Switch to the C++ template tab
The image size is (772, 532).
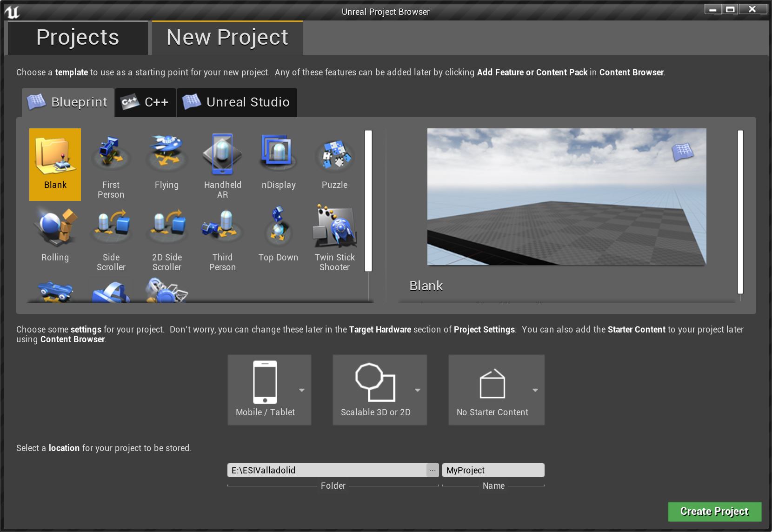145,102
